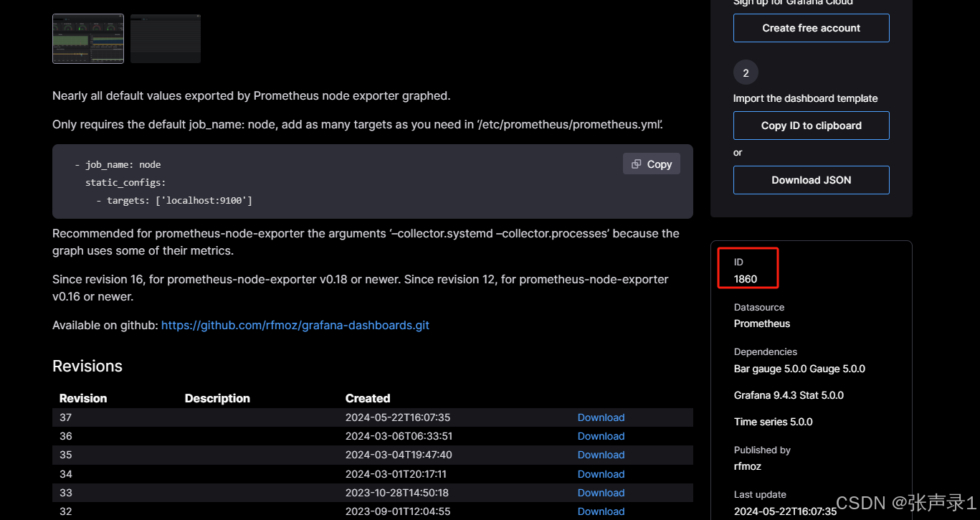This screenshot has height=520, width=980.
Task: Download revision 36
Action: [601, 436]
